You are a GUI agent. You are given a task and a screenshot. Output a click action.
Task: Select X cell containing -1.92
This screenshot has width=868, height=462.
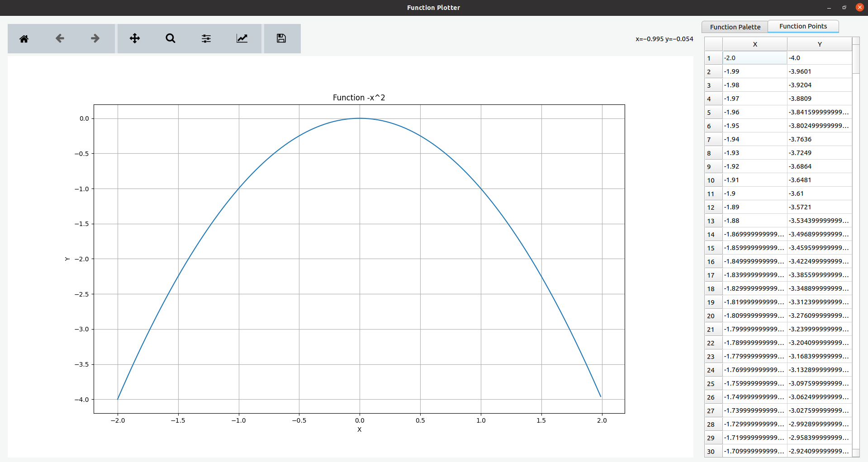tap(755, 166)
